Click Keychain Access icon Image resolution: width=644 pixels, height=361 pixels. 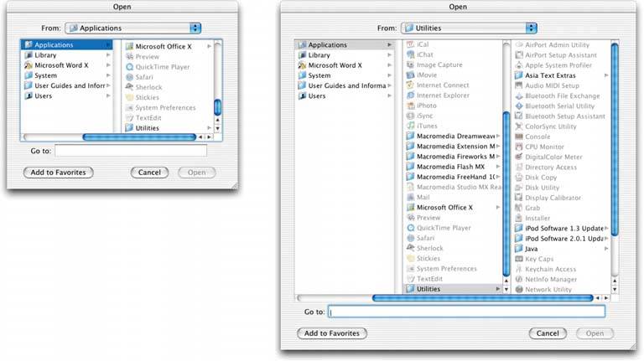point(519,269)
